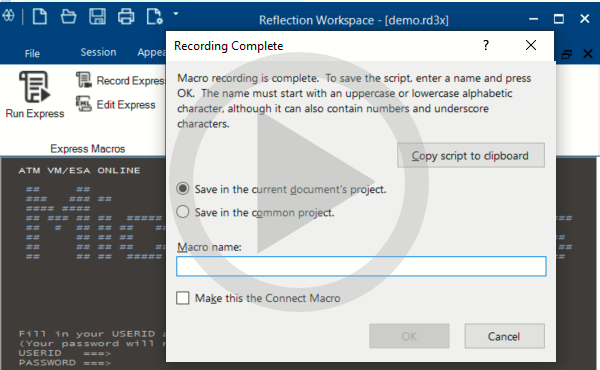Check Make this the Connect Macro
Screen dimensions: 600x370
pos(183,298)
